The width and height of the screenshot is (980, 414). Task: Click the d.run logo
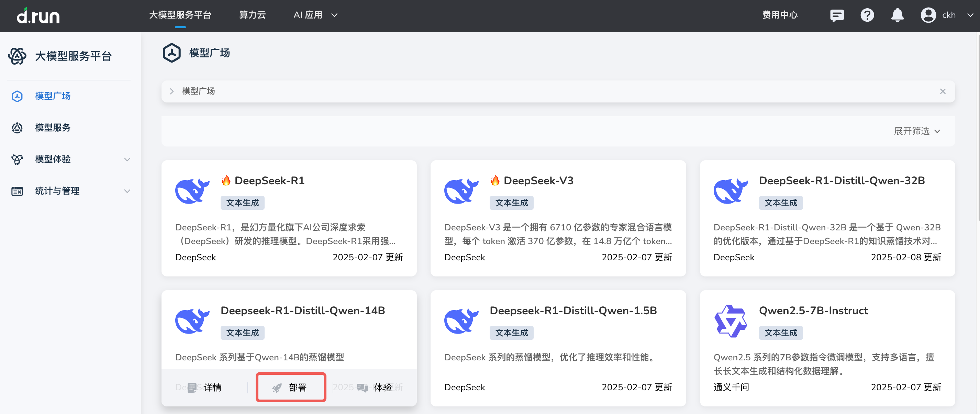(38, 15)
